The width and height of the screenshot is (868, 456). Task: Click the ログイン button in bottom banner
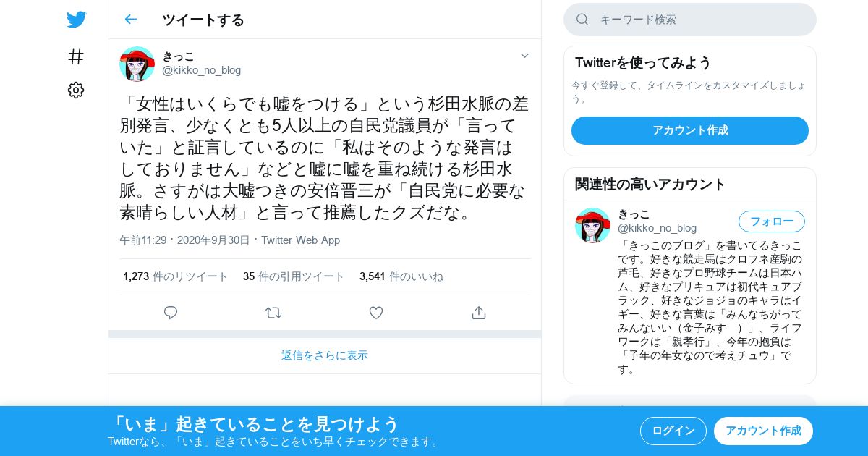click(673, 431)
